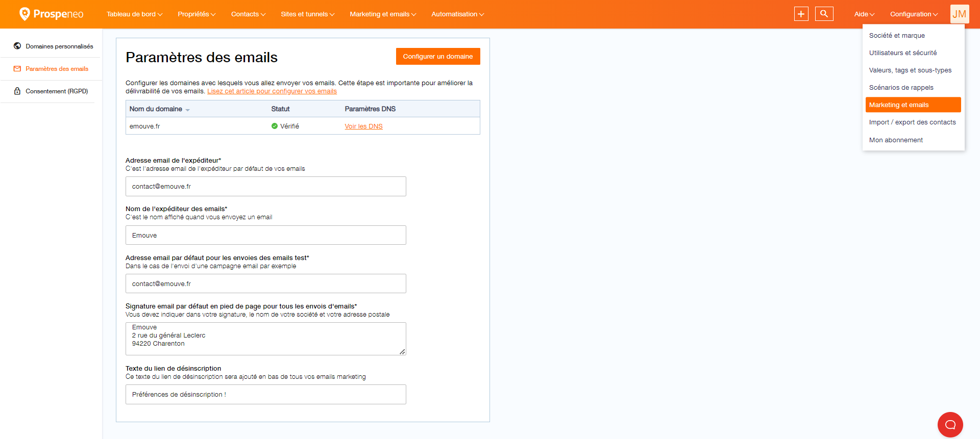The image size is (980, 439).
Task: Click the Adresse email de l'expéditeur field
Action: 266,187
